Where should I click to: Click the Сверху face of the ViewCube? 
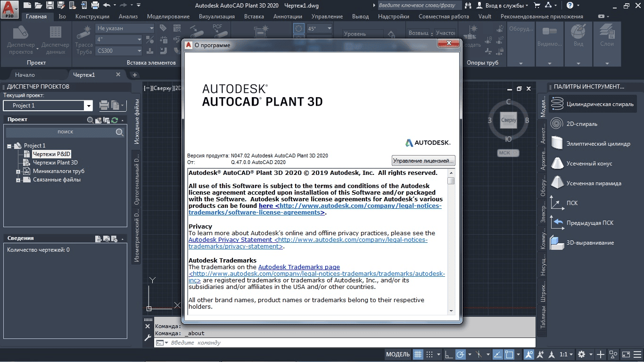[x=509, y=120]
